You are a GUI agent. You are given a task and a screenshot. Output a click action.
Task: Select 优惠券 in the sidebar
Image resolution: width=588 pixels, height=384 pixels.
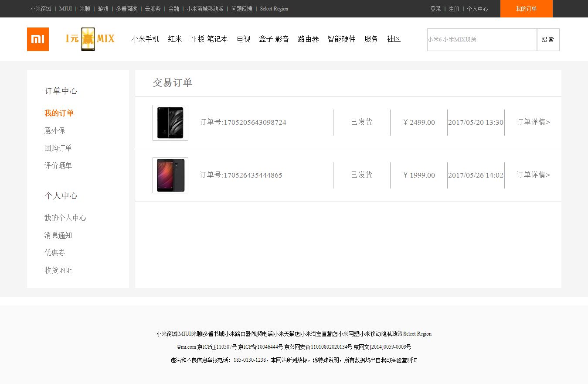55,253
